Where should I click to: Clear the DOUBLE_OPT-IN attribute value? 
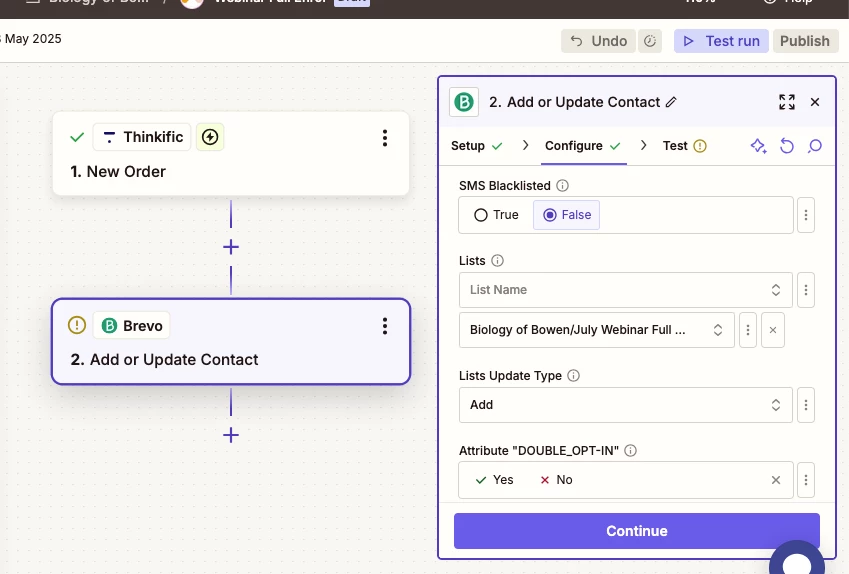[776, 480]
